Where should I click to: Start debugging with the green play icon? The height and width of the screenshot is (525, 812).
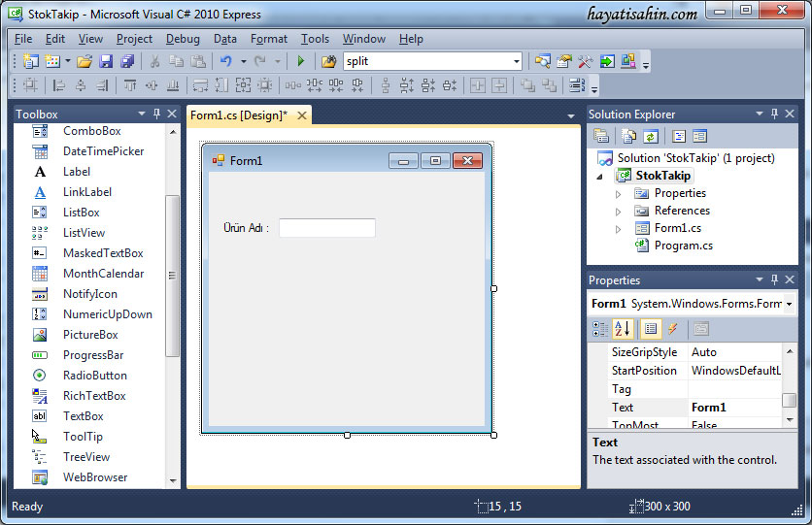click(301, 61)
